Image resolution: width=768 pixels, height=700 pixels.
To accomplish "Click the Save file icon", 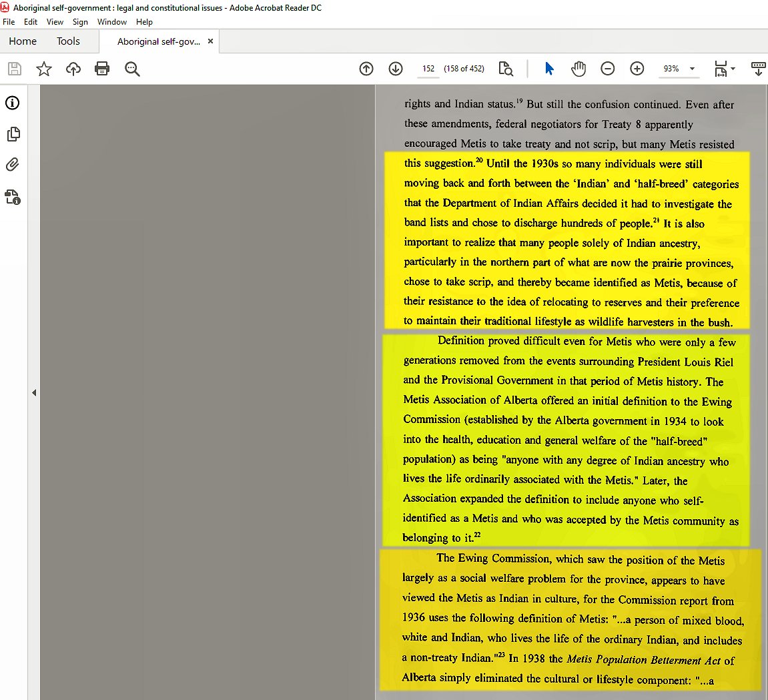I will click(15, 69).
